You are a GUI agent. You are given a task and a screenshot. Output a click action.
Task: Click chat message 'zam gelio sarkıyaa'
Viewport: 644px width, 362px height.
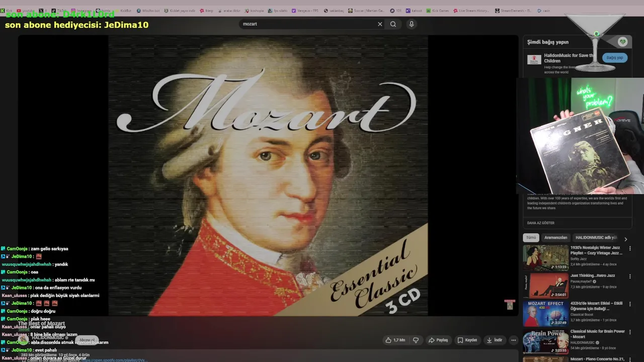click(x=49, y=249)
